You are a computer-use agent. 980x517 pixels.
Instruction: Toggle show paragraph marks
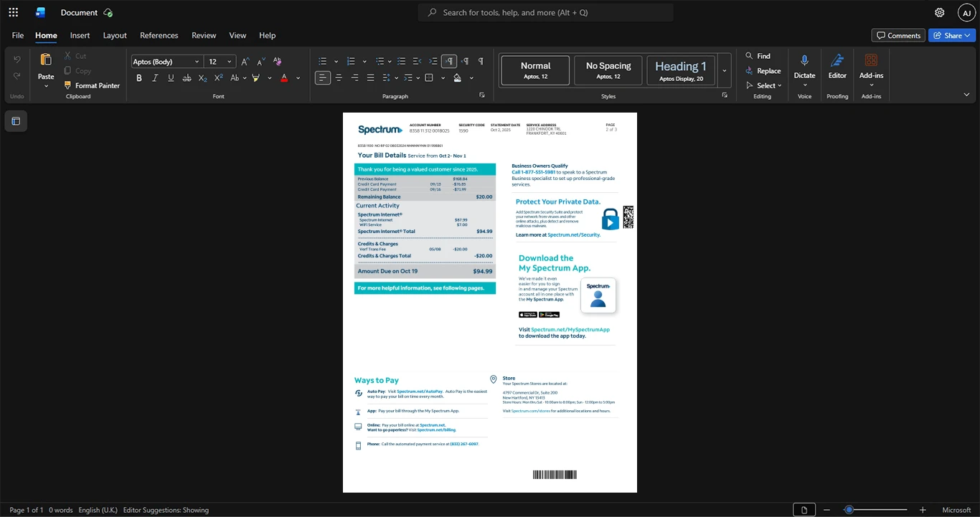pos(481,61)
